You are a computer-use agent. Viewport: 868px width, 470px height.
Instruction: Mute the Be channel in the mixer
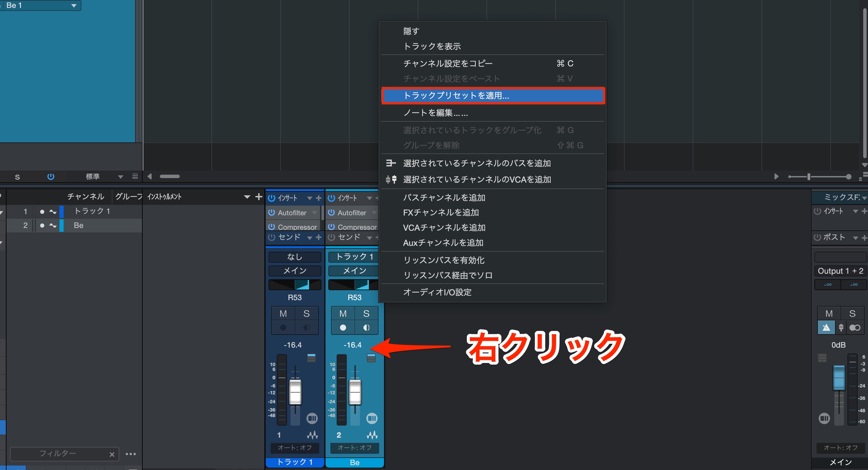(x=343, y=314)
